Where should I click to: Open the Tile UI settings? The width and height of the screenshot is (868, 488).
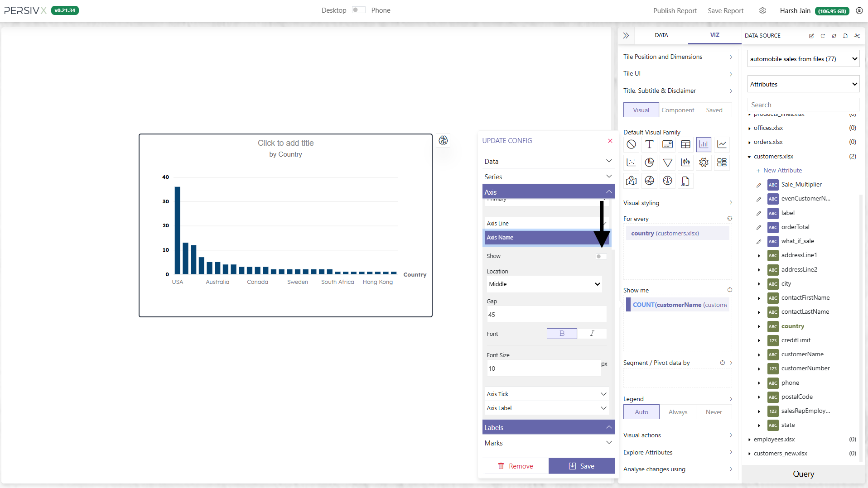coord(678,74)
